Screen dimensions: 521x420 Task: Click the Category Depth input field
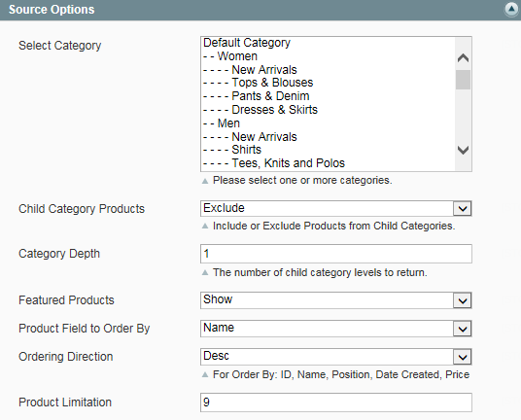click(x=336, y=254)
